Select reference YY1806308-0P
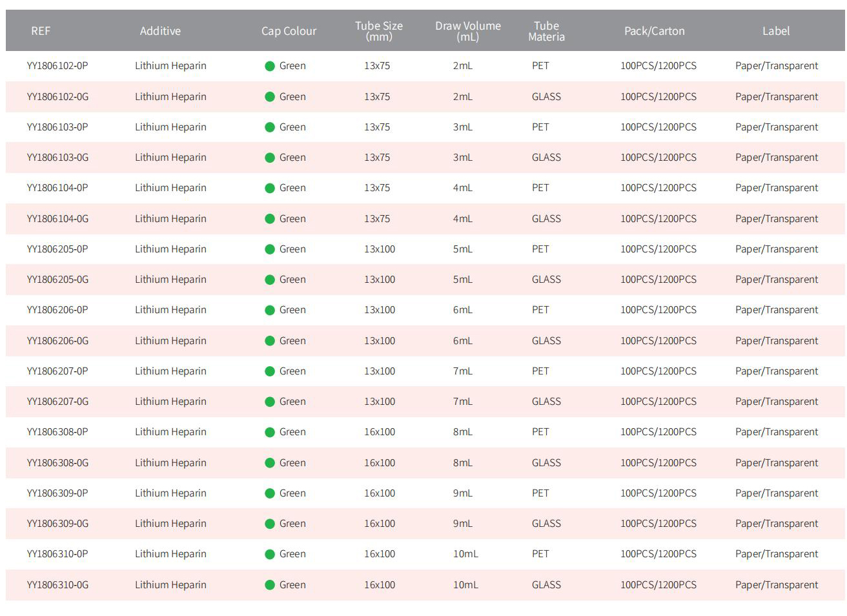Viewport: 847px width, 616px height. [x=57, y=432]
